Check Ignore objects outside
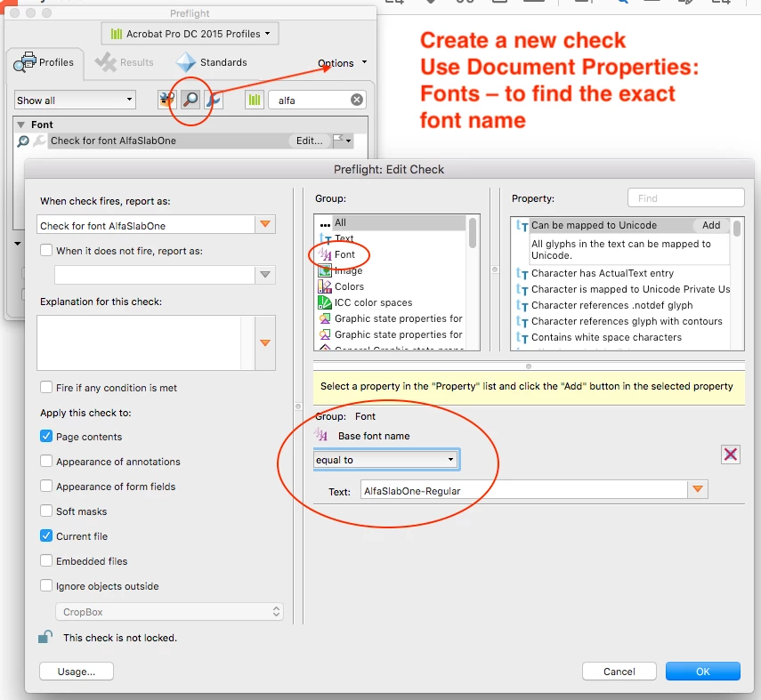 [46, 585]
